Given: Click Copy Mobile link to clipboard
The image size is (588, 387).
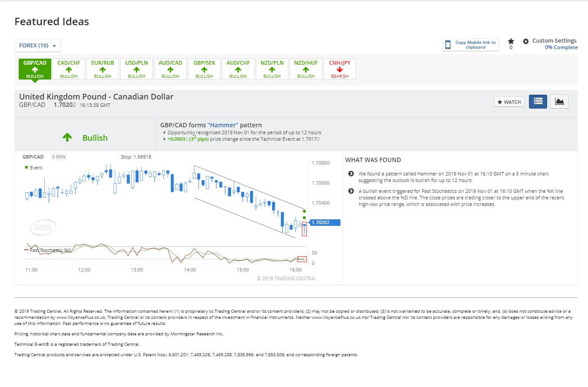Looking at the screenshot, I should (x=475, y=45).
